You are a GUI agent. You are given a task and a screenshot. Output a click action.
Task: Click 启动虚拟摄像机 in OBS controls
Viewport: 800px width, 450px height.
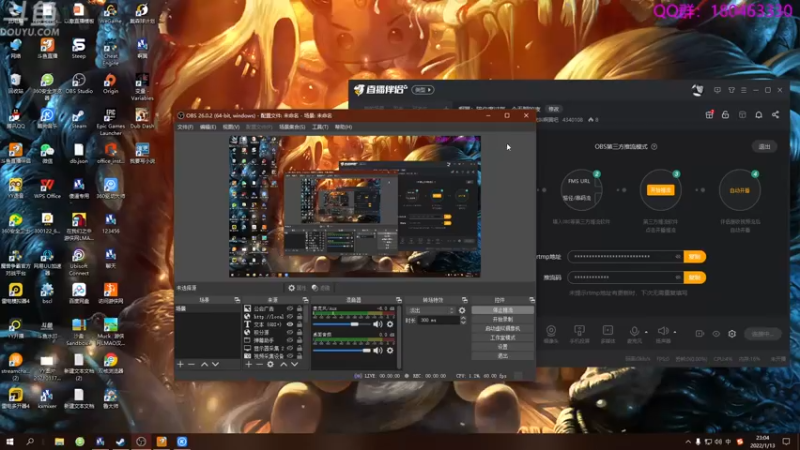(503, 329)
